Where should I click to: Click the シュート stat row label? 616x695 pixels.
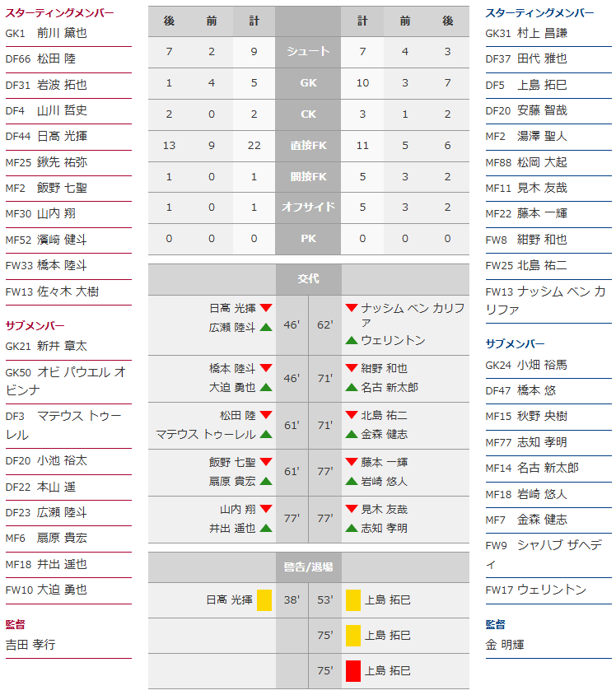pyautogui.click(x=309, y=51)
